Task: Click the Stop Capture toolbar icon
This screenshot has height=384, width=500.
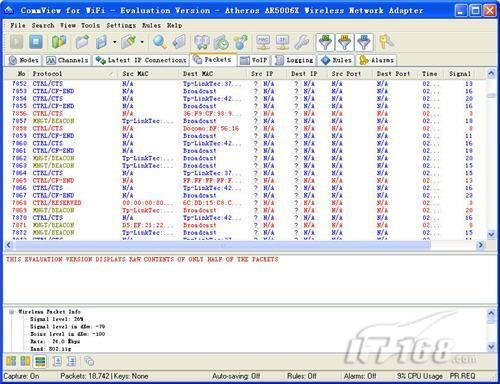Action: (36, 42)
